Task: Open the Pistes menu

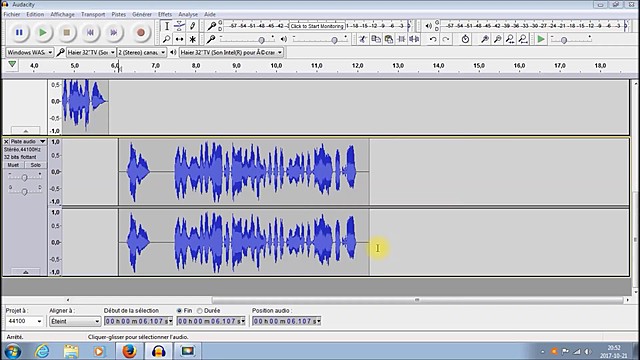Action: click(x=119, y=14)
